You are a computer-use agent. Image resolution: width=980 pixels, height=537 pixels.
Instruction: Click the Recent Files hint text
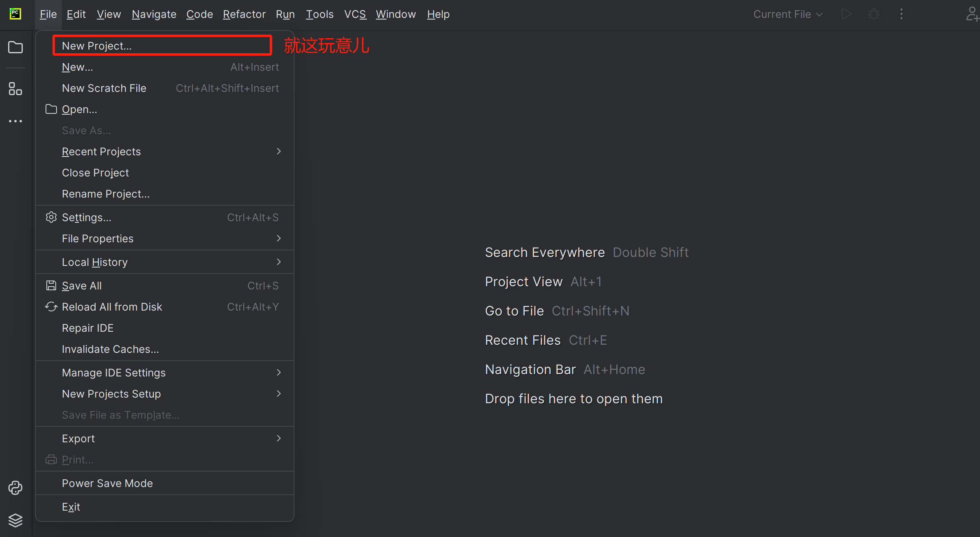pyautogui.click(x=523, y=340)
